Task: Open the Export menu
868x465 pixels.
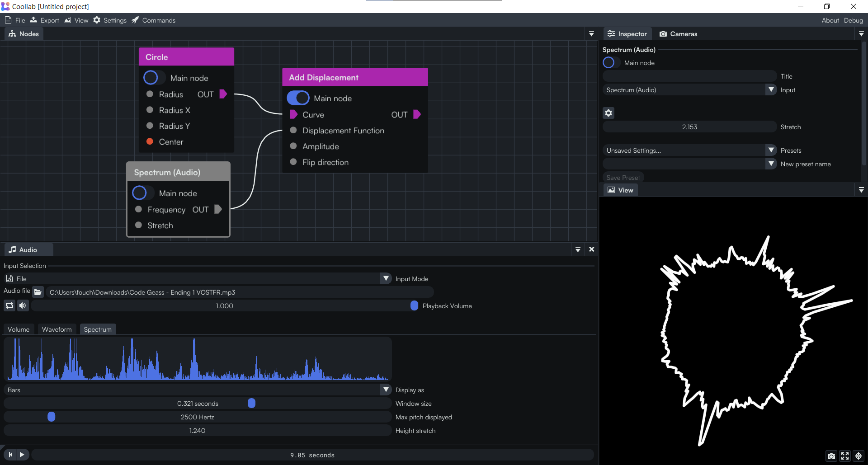Action: [x=44, y=20]
